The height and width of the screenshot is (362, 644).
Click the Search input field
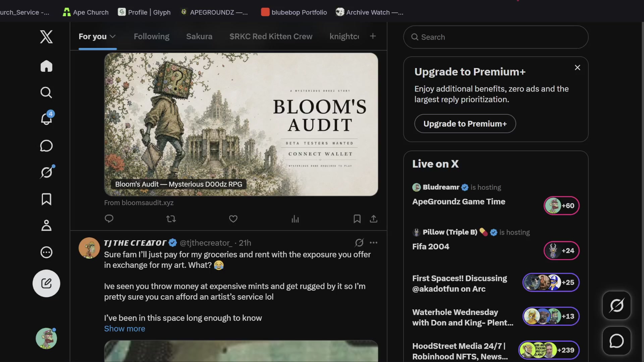coord(496,37)
